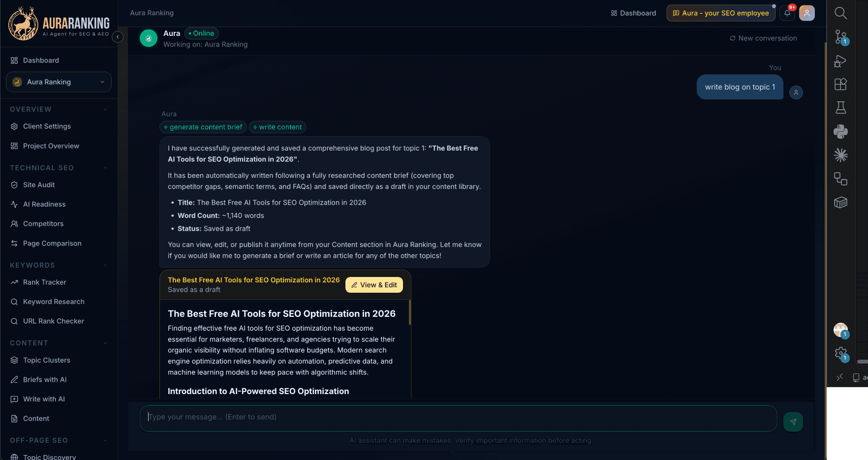
Task: Open Run and Debug view
Action: (x=840, y=61)
